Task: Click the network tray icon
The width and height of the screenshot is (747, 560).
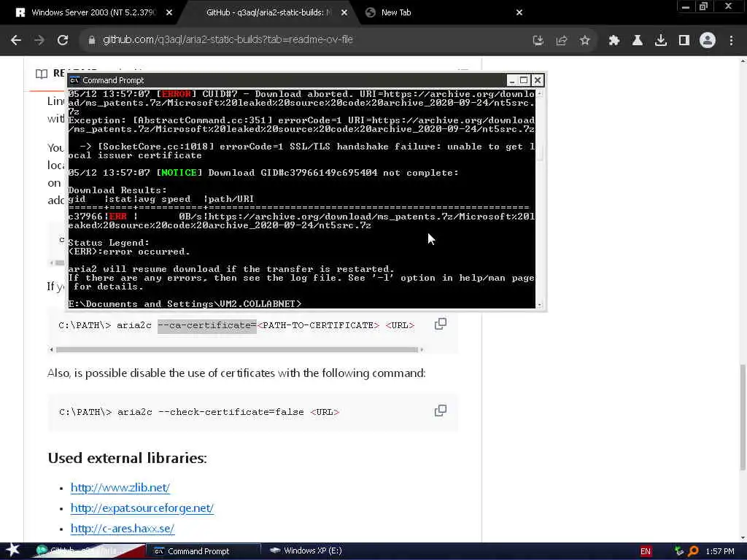Action: coord(679,551)
